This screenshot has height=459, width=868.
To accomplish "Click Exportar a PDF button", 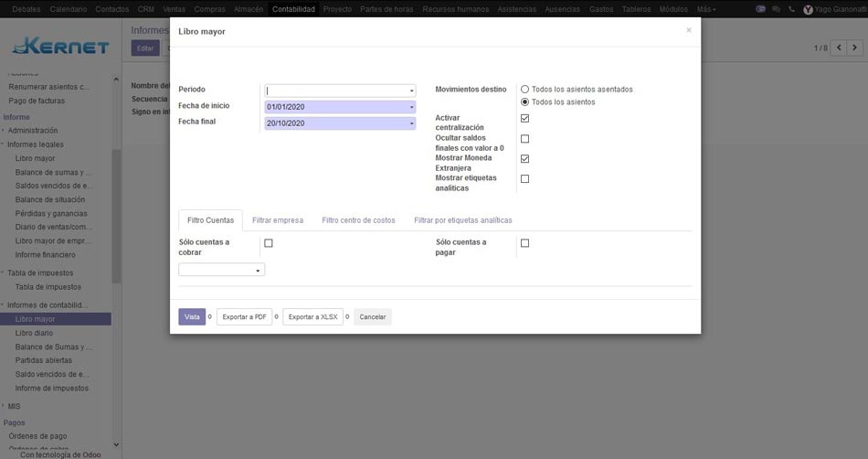I will point(244,317).
